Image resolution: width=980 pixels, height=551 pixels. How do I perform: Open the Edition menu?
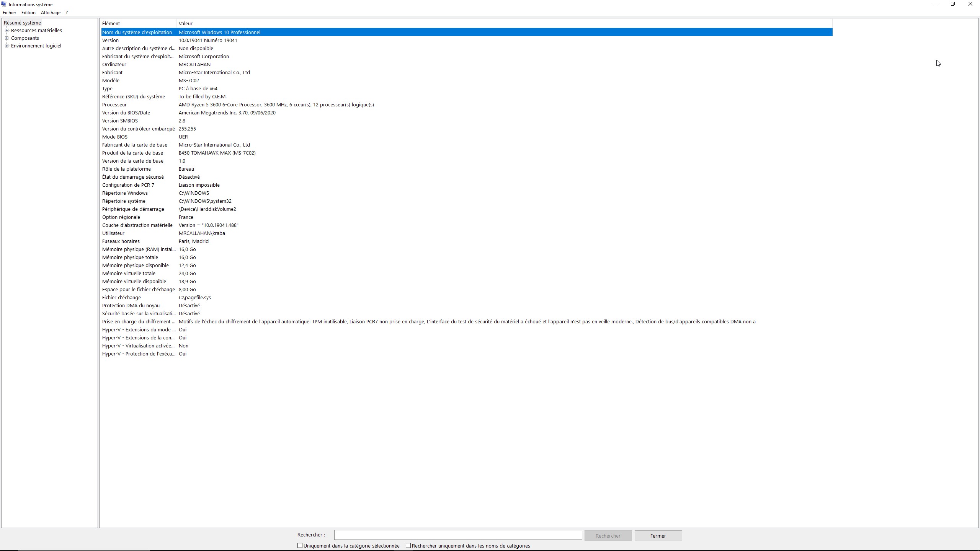coord(28,13)
